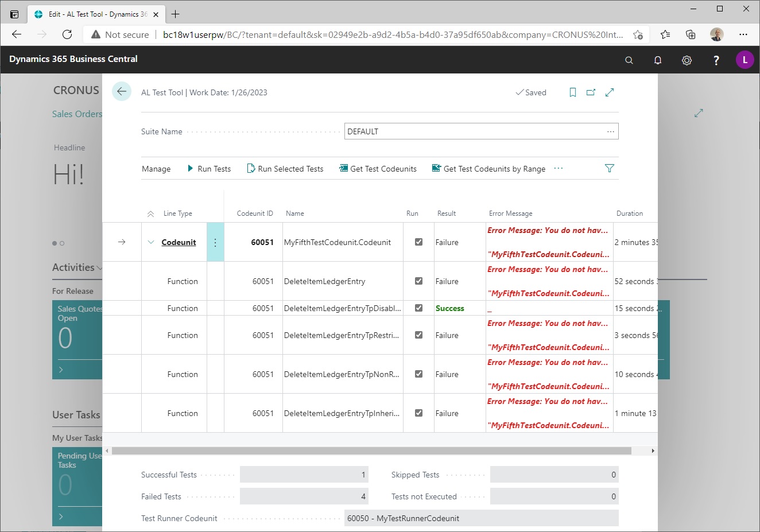Image resolution: width=760 pixels, height=532 pixels.
Task: Click Run Selected Tests action
Action: click(285, 169)
